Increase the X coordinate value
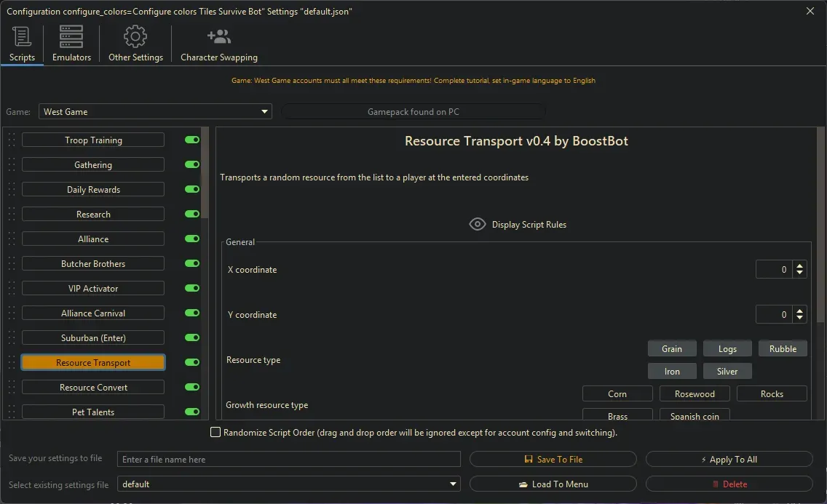Screen dimensions: 827x504 coord(800,266)
